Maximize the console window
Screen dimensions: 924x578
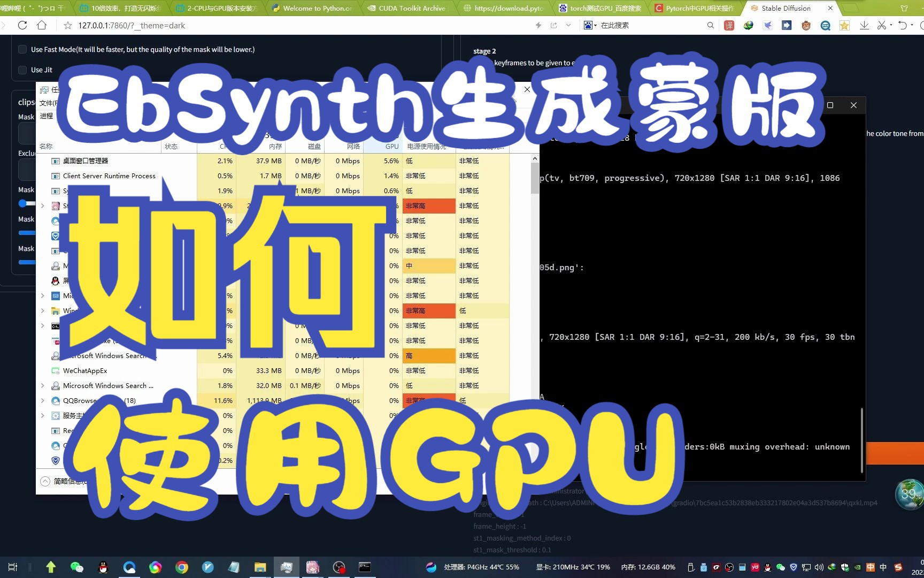point(830,105)
